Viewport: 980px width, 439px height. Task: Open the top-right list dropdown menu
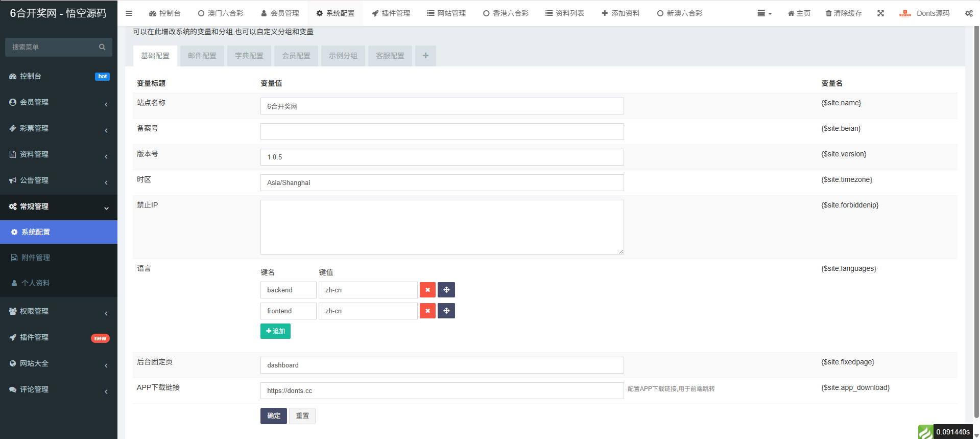(x=764, y=13)
